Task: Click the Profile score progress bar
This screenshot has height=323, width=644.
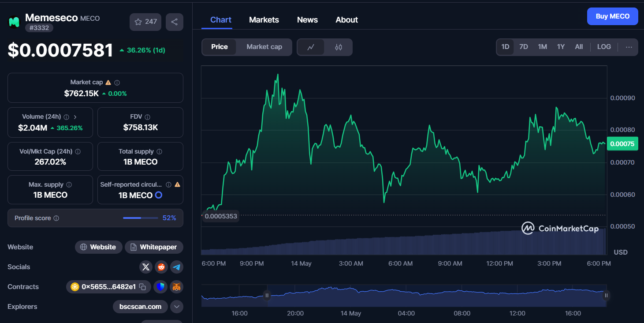Action: pyautogui.click(x=140, y=218)
